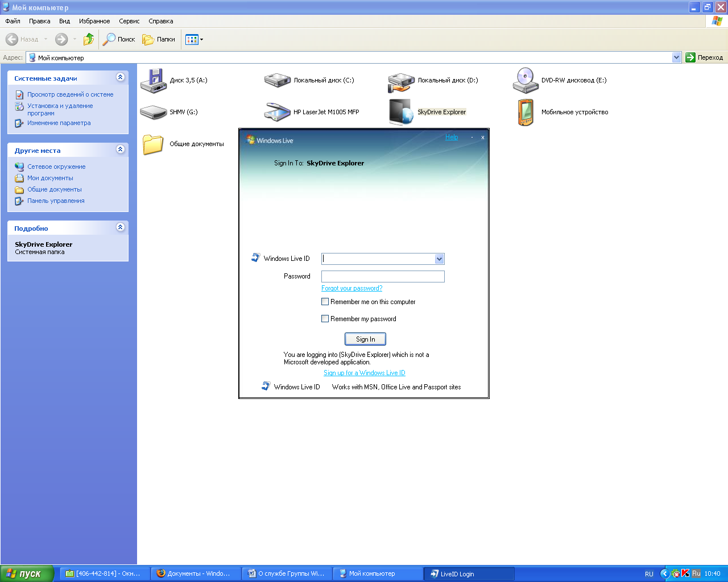The image size is (728, 582).
Task: Click the пуск Start button
Action: (x=27, y=573)
